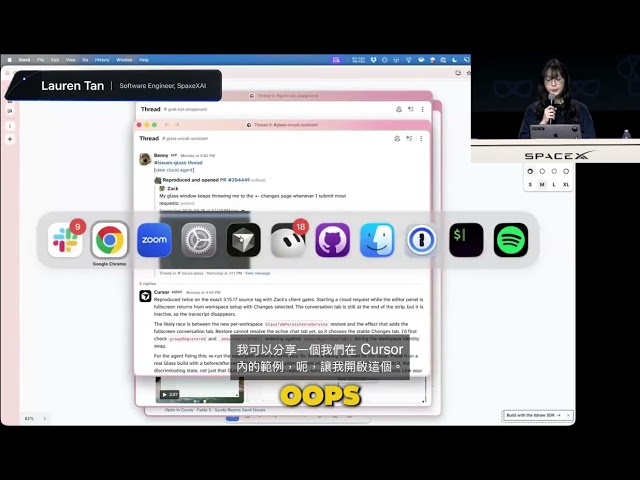Image resolution: width=640 pixels, height=480 pixels.
Task: Dismiss the tldraw SDK banner with X
Action: click(x=568, y=415)
